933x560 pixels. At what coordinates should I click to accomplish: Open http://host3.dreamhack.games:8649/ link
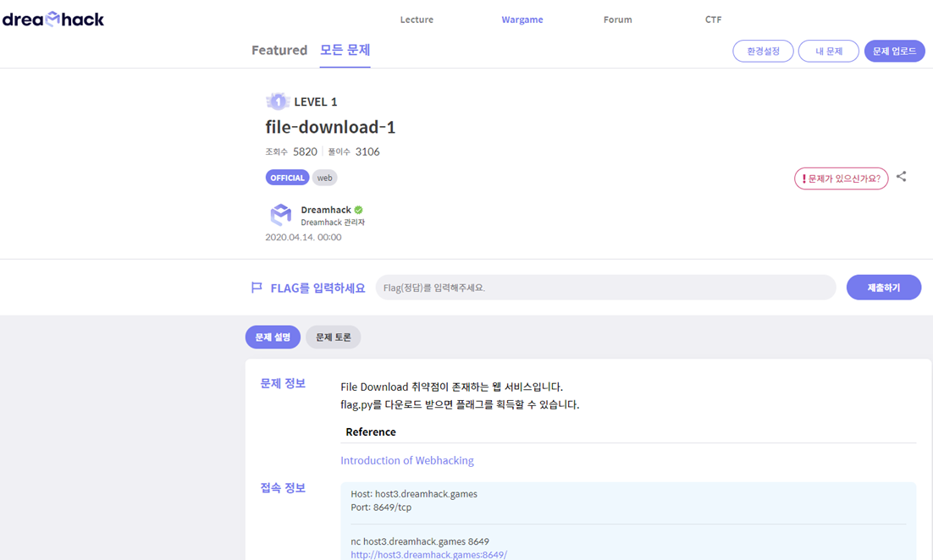[428, 554]
